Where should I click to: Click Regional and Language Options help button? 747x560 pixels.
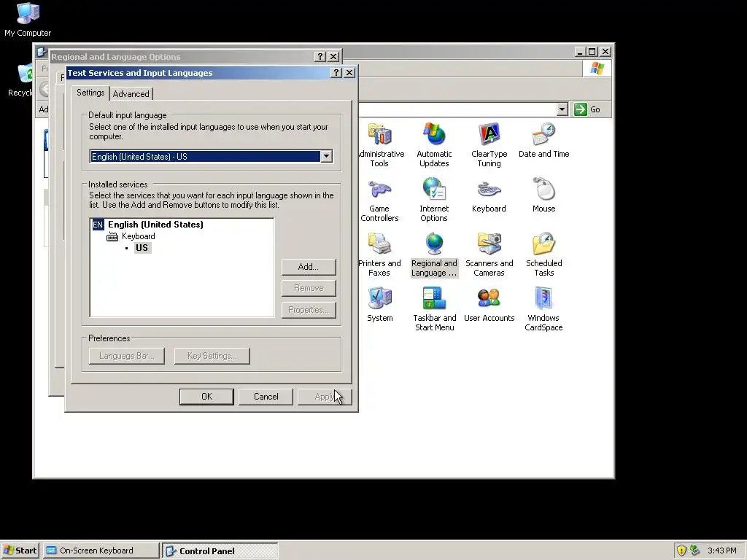pos(320,56)
